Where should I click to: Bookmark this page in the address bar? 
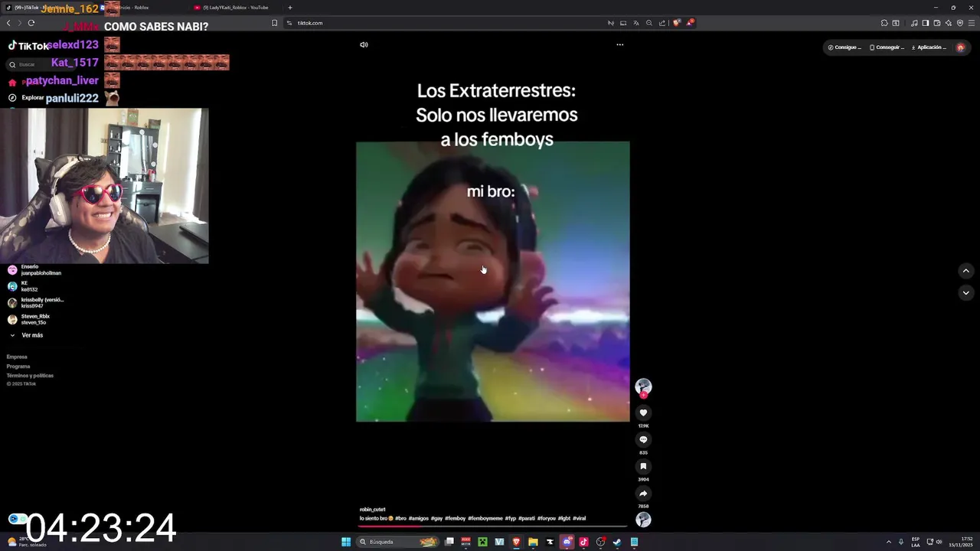[274, 23]
